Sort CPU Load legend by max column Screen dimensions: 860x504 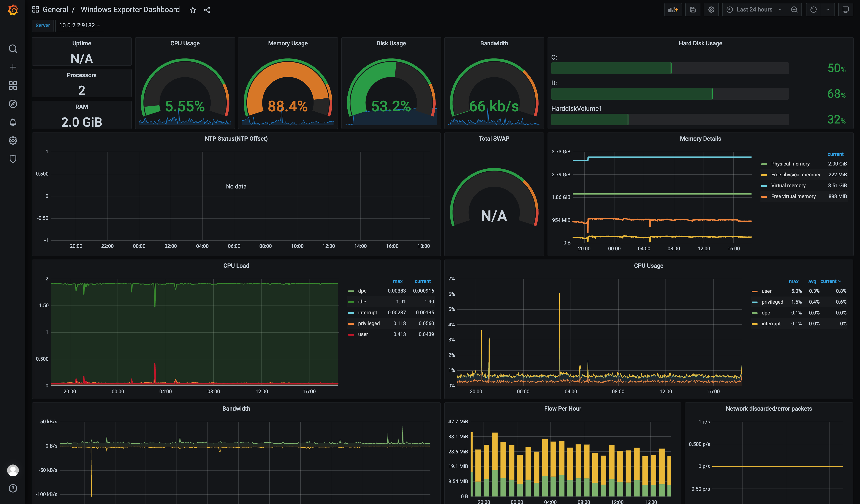pos(398,281)
